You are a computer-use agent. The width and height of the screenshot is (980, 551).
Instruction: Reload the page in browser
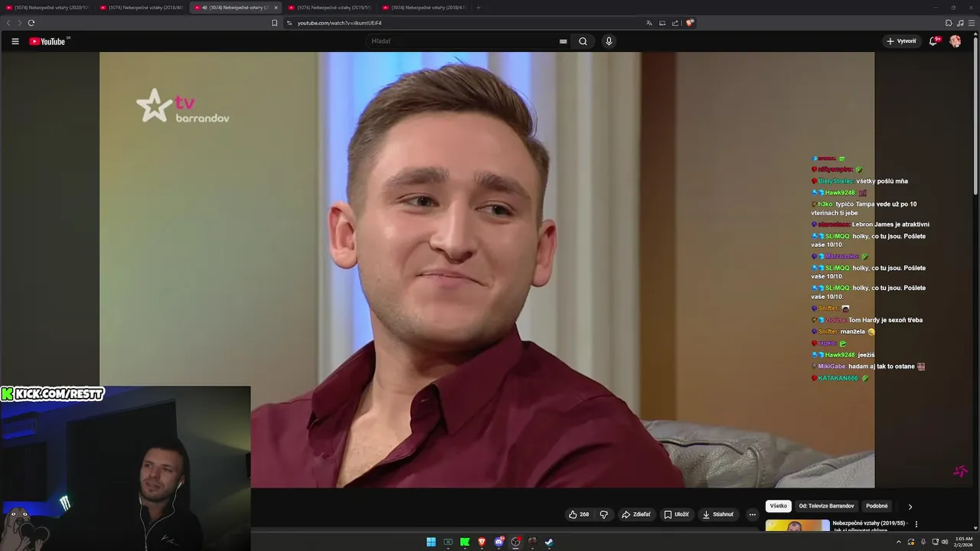31,23
